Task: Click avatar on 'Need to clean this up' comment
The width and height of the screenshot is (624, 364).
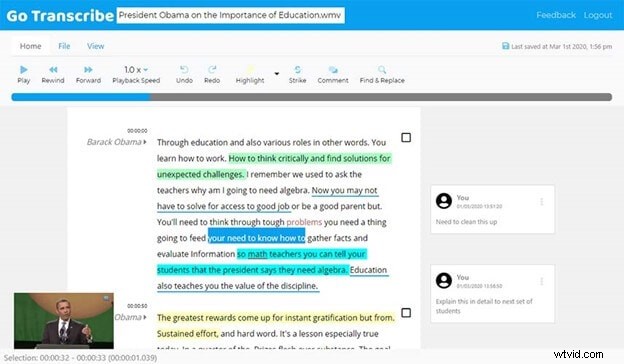Action: [444, 201]
